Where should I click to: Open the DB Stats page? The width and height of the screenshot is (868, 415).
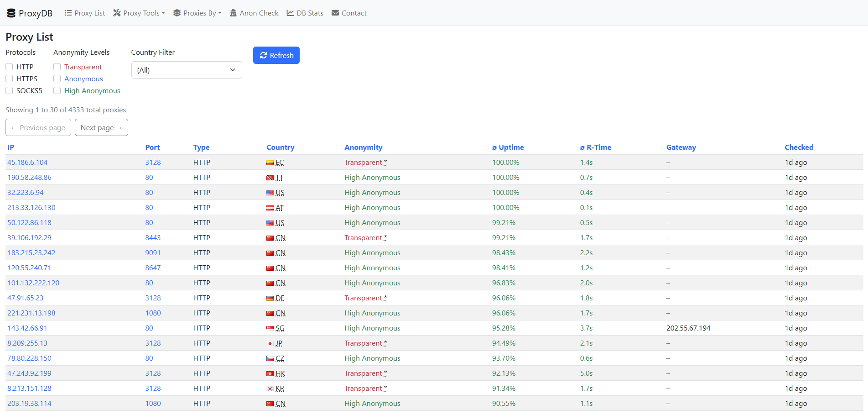305,13
